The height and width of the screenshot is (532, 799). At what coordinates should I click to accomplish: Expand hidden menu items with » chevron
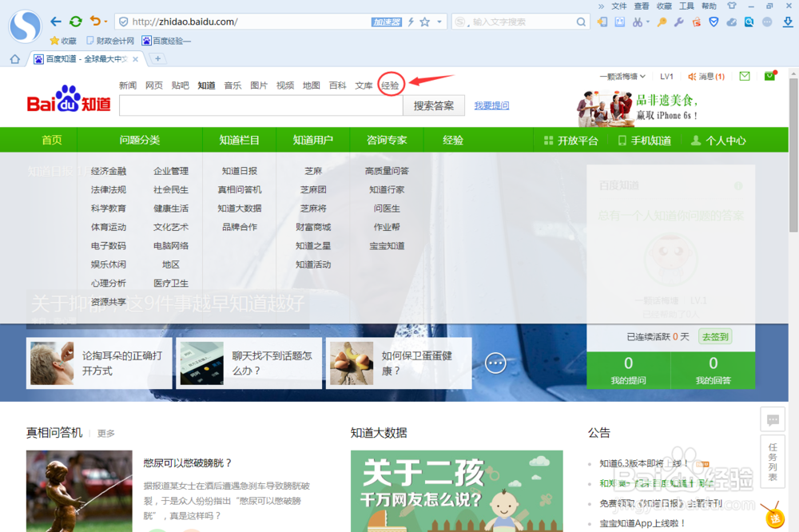click(602, 6)
